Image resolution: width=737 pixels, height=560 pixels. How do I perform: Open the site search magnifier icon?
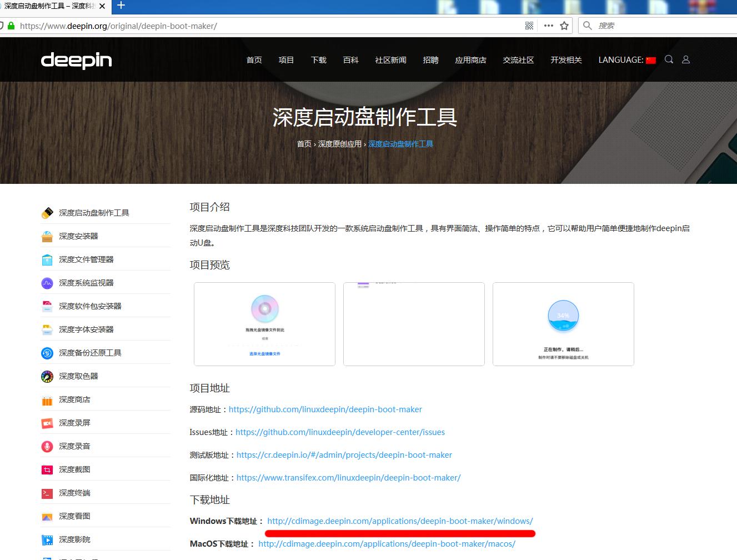(669, 59)
